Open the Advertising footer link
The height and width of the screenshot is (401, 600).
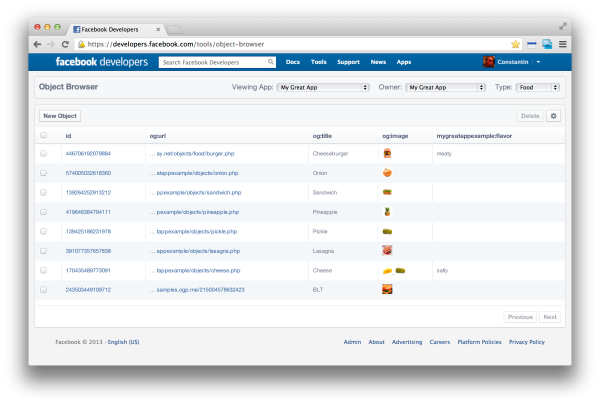click(407, 342)
